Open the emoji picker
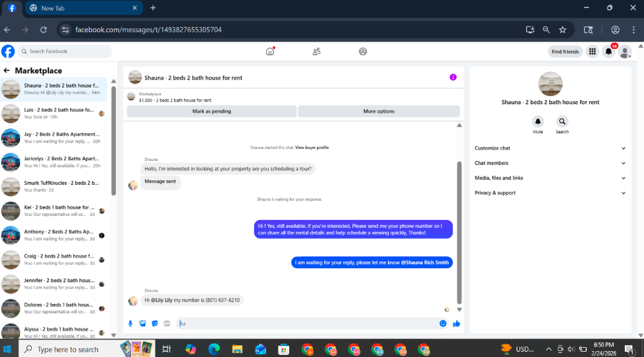644x357 pixels. point(443,324)
